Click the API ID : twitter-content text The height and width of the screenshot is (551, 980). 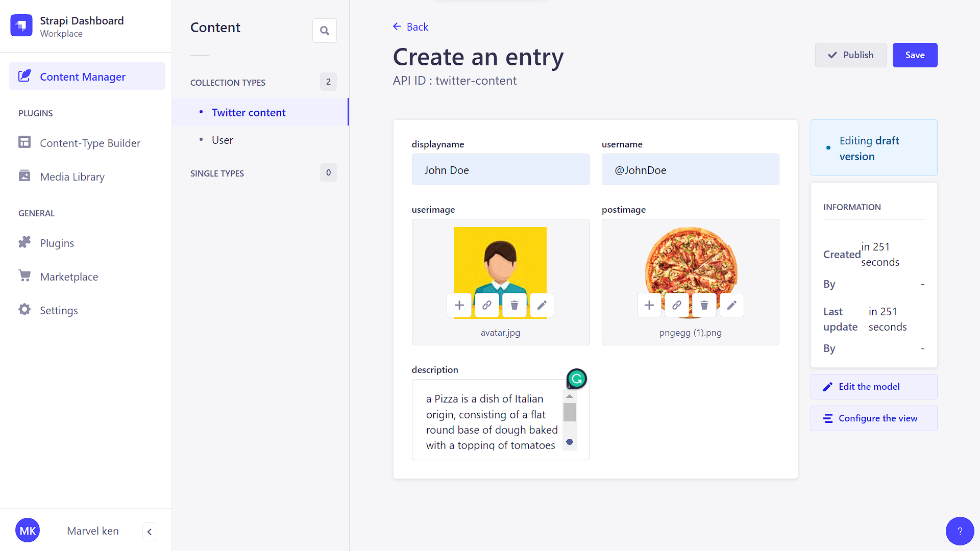454,81
